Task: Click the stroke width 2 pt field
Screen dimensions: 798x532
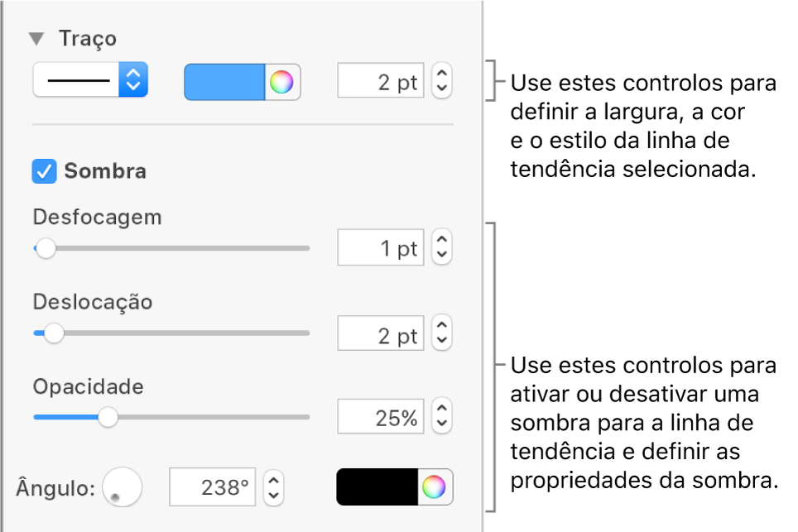Action: (x=381, y=82)
